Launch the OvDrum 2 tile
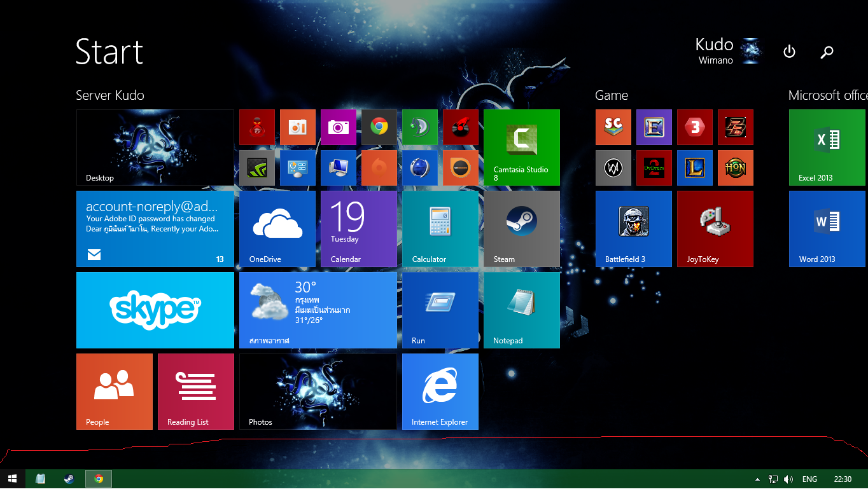Viewport: 868px width, 501px height. click(x=654, y=168)
